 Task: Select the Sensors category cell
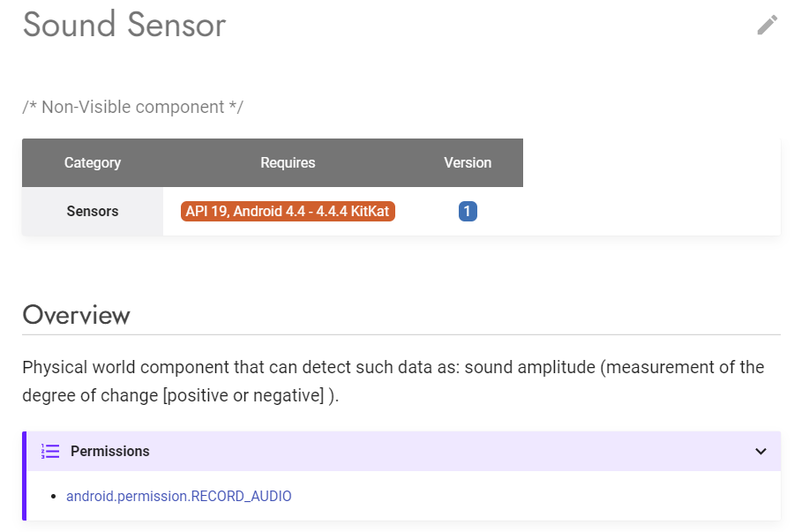pyautogui.click(x=92, y=211)
